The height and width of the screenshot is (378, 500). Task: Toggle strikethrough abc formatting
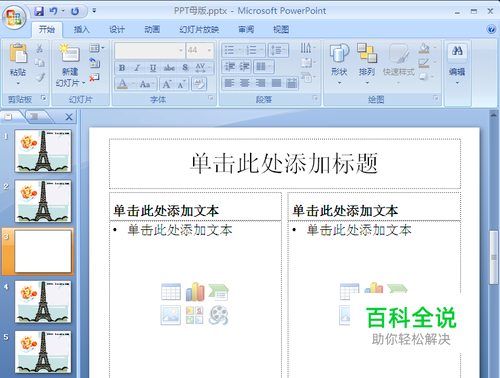pos(169,68)
